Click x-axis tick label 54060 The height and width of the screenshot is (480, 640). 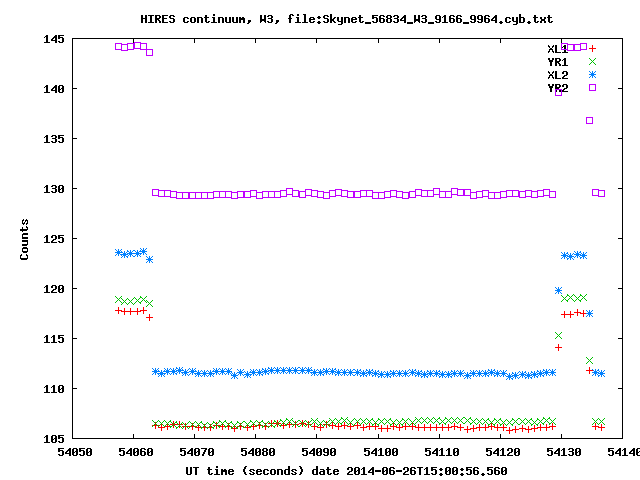(x=136, y=452)
